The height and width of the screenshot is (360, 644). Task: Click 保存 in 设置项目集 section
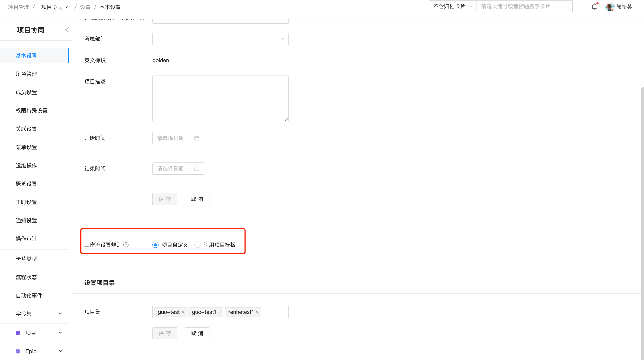[165, 333]
